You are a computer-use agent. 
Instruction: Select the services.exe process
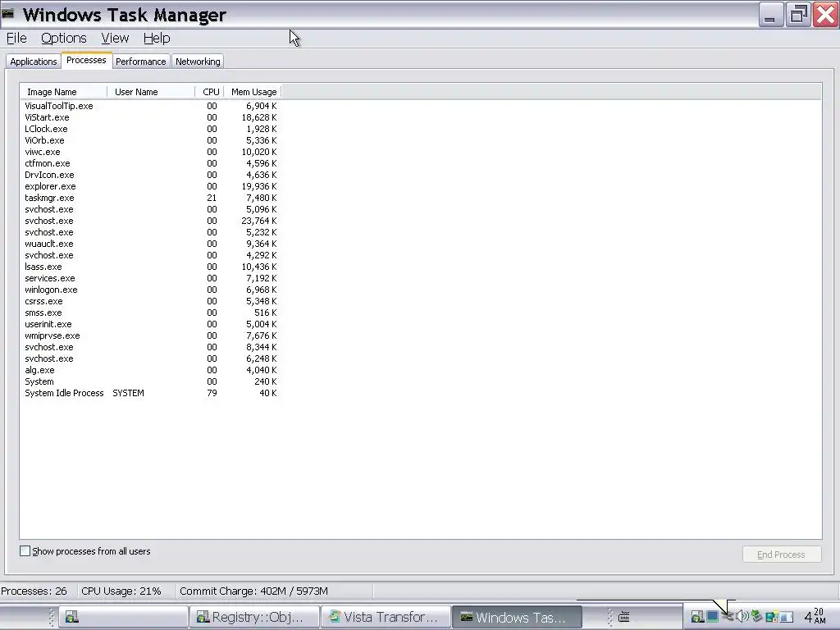151,278
